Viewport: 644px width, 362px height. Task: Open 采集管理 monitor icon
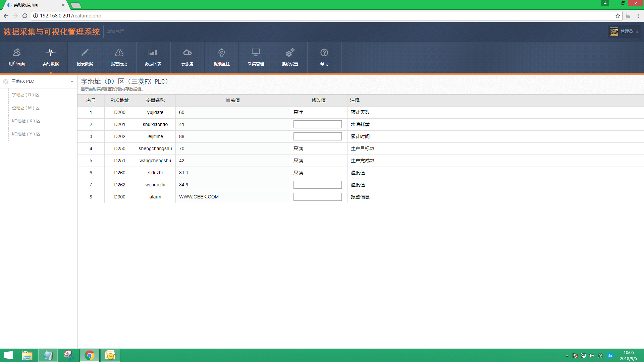coord(256,53)
